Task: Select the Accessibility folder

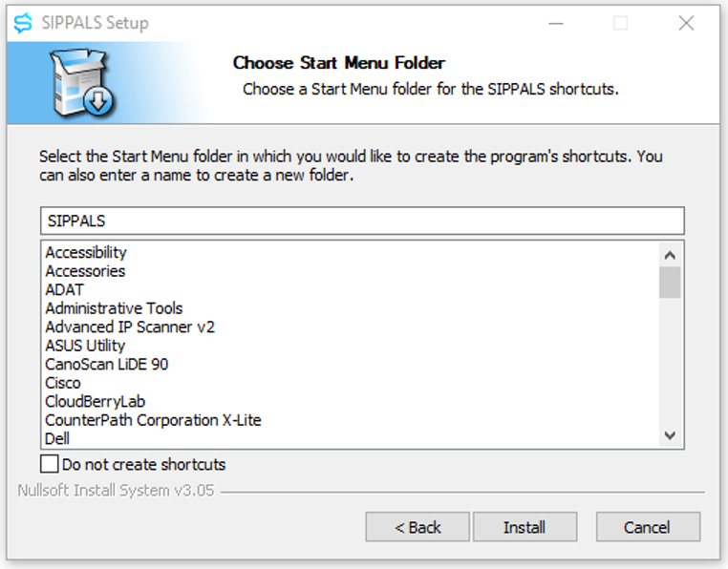Action: point(86,252)
